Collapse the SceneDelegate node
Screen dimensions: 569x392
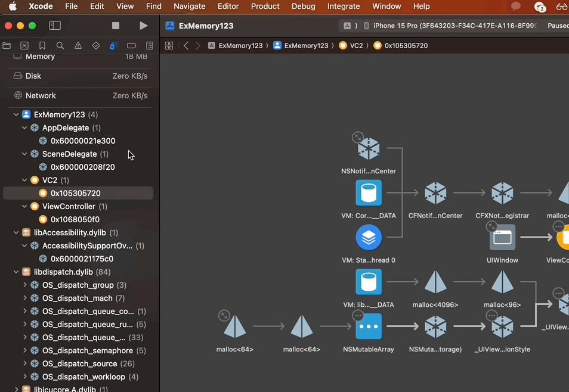tap(24, 154)
